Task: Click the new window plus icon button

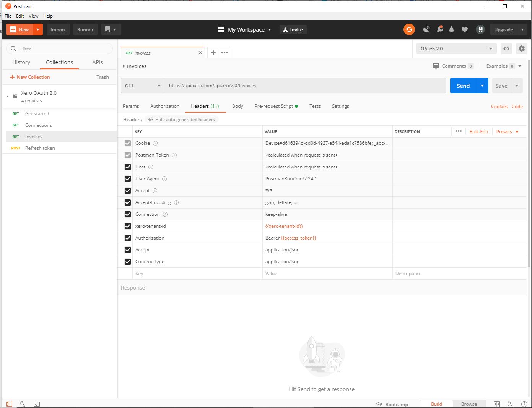Action: pyautogui.click(x=111, y=29)
